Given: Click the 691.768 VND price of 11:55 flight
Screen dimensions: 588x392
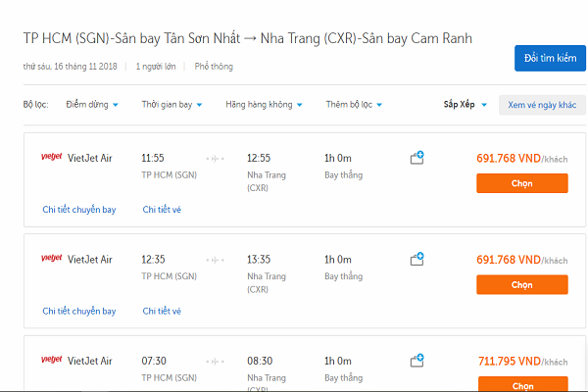Looking at the screenshot, I should (x=509, y=159).
